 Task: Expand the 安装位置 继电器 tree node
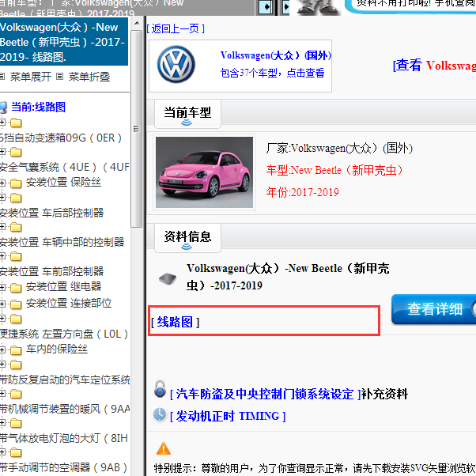(2, 287)
